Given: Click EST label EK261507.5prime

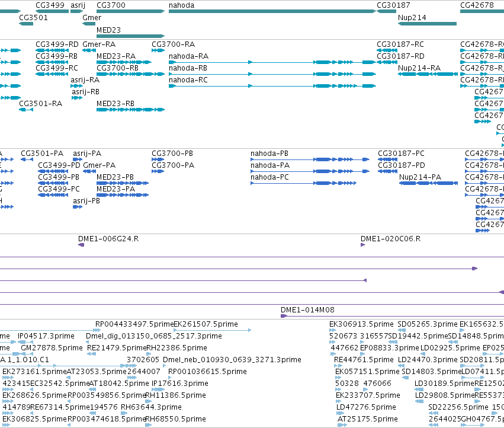Looking at the screenshot, I should click(206, 324).
